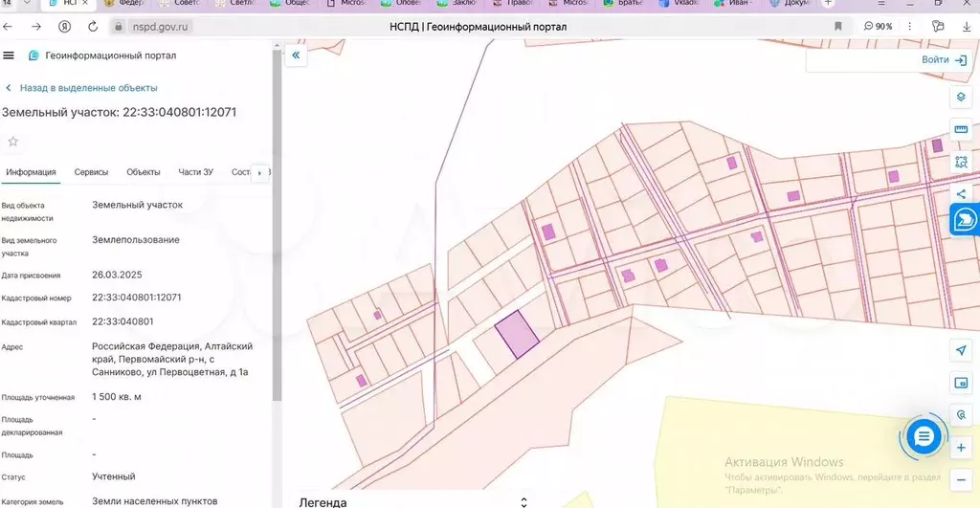Image resolution: width=980 pixels, height=508 pixels.
Task: Select the ruler measurement tool
Action: [x=961, y=129]
